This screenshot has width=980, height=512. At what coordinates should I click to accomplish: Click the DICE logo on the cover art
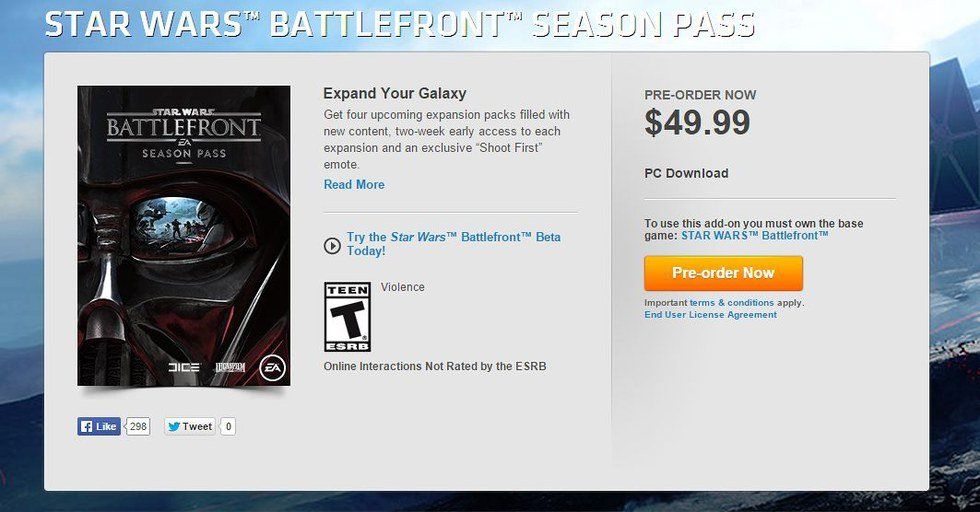(185, 368)
